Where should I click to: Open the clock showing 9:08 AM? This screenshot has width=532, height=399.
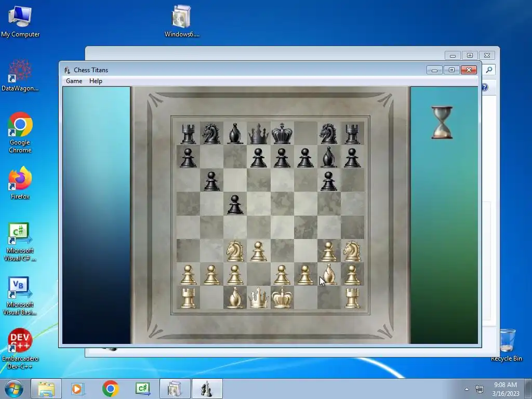(x=506, y=389)
